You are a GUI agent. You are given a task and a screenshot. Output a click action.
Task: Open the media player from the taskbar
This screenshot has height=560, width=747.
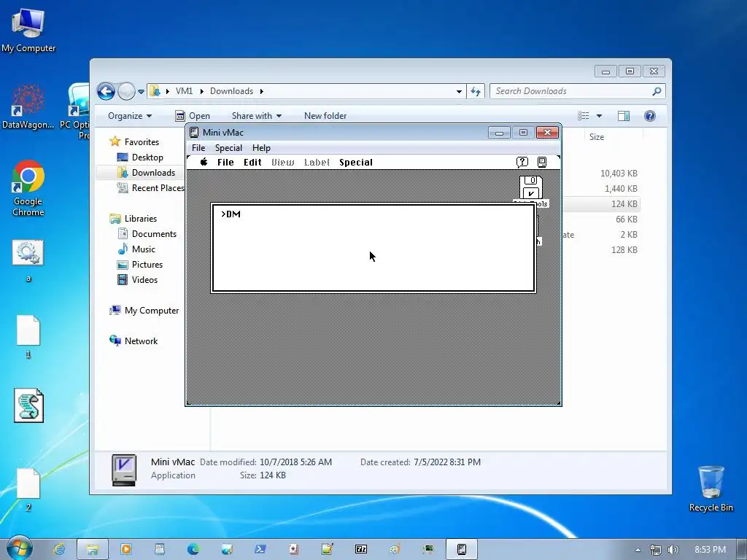pos(125,549)
